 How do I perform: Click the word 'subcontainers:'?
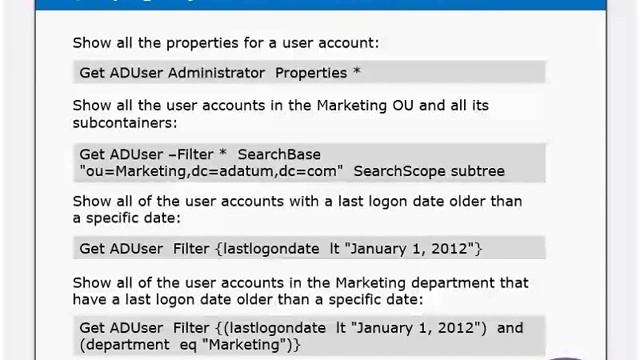(x=125, y=123)
